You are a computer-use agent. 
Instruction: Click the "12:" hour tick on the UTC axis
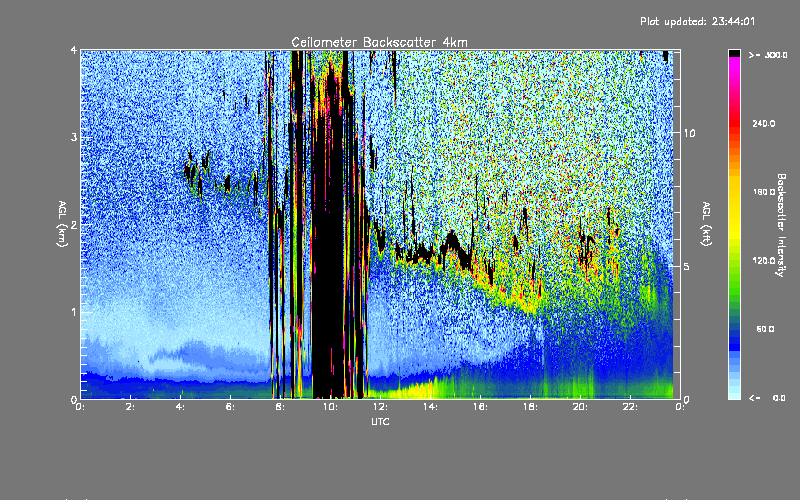tap(380, 407)
